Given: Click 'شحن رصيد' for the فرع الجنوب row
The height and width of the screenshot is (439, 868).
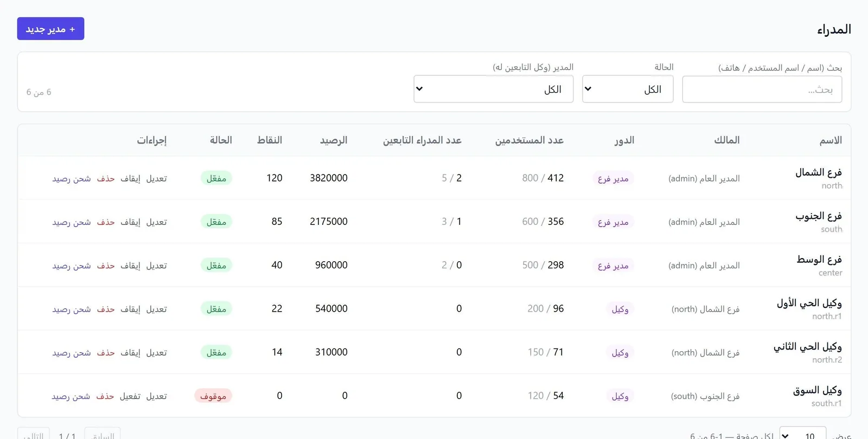Looking at the screenshot, I should [72, 222].
